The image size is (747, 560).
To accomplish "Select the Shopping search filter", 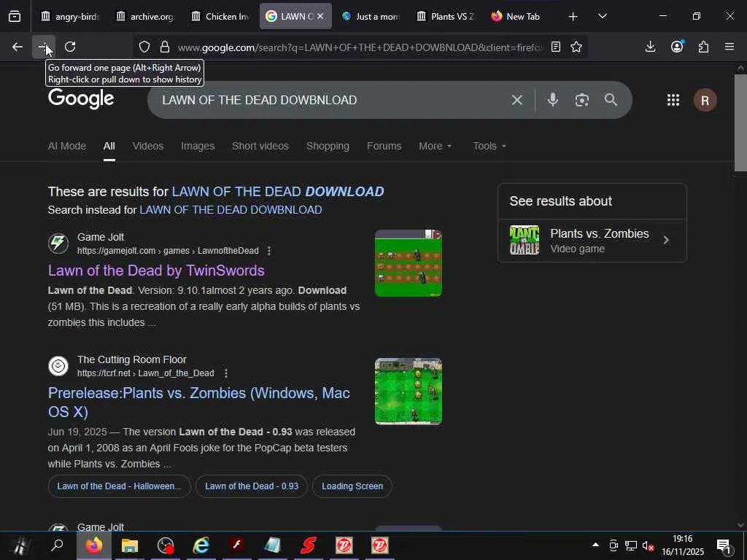I will pyautogui.click(x=328, y=146).
